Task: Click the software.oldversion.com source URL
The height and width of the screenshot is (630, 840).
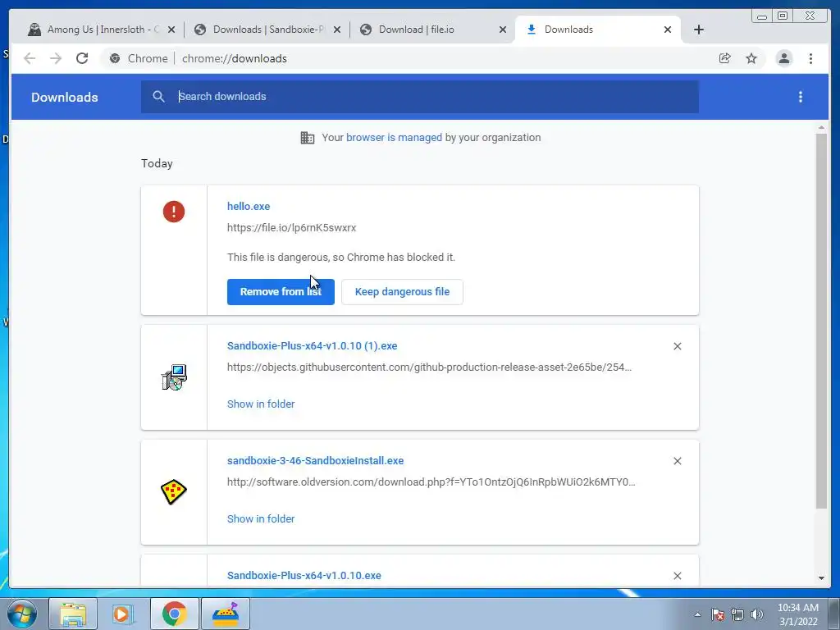Action: coord(431,482)
